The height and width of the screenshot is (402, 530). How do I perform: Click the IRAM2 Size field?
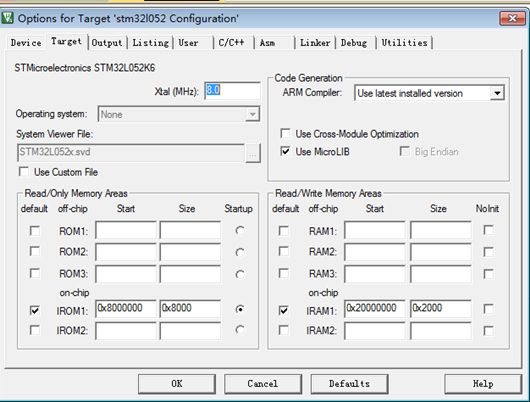coord(441,331)
